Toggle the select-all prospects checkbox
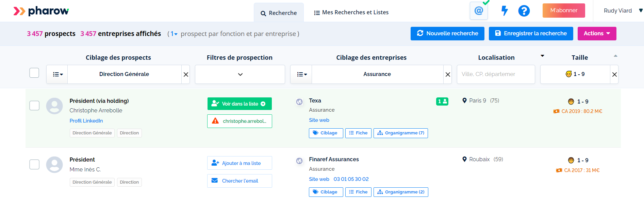 [34, 73]
